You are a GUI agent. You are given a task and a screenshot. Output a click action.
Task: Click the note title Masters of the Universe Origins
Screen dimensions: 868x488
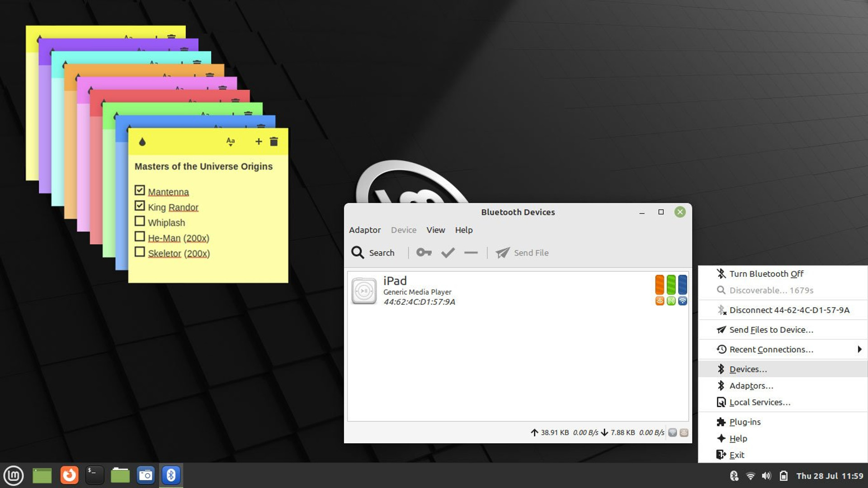pos(203,166)
